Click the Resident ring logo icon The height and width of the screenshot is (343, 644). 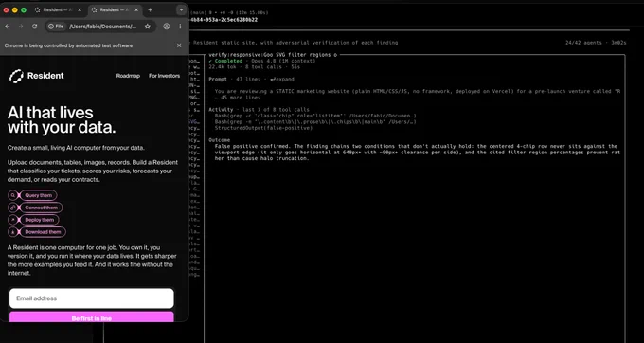[16, 76]
